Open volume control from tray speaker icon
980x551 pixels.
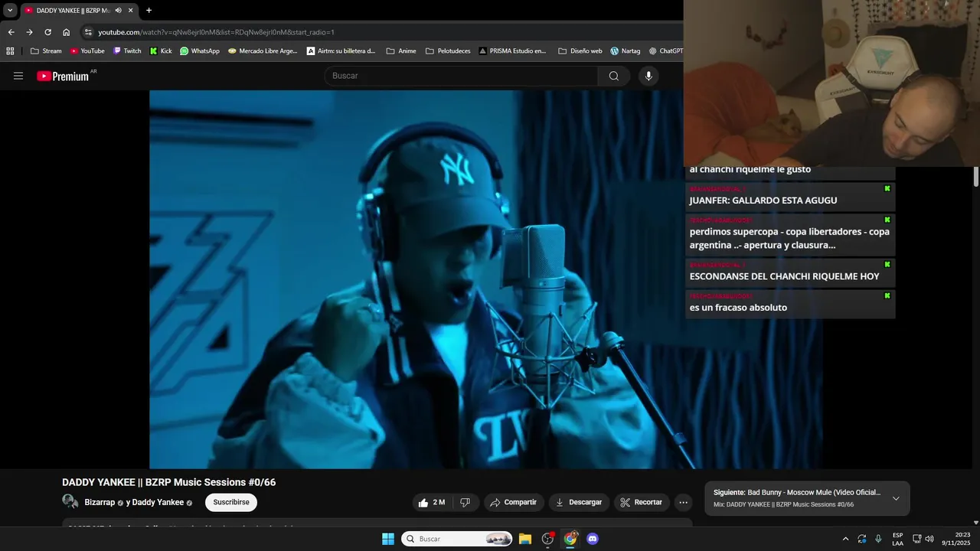click(929, 539)
